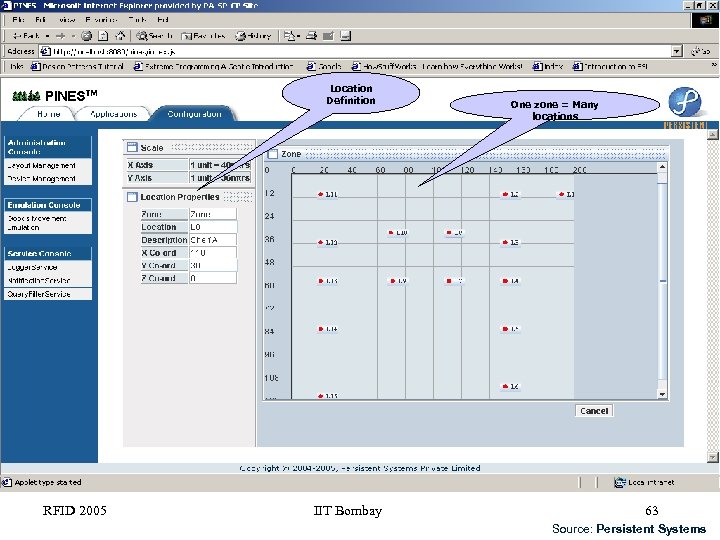Open the Search pane from toolbar
This screenshot has width=720, height=540.
click(154, 36)
